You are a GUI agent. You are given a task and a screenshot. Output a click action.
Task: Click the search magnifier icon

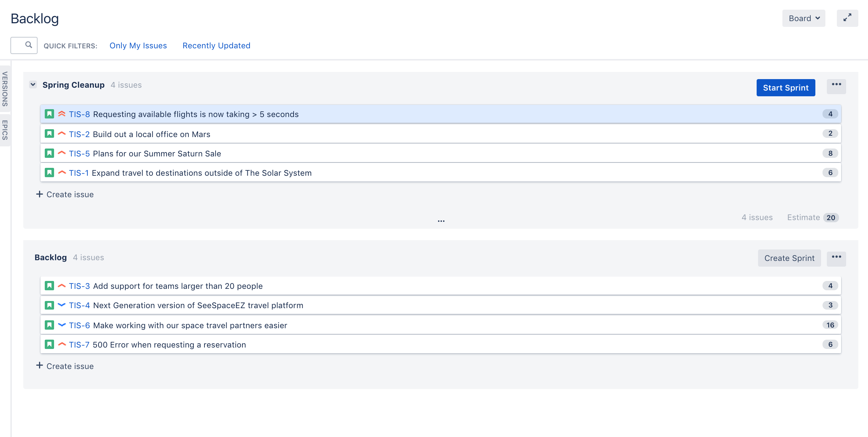[x=29, y=45]
